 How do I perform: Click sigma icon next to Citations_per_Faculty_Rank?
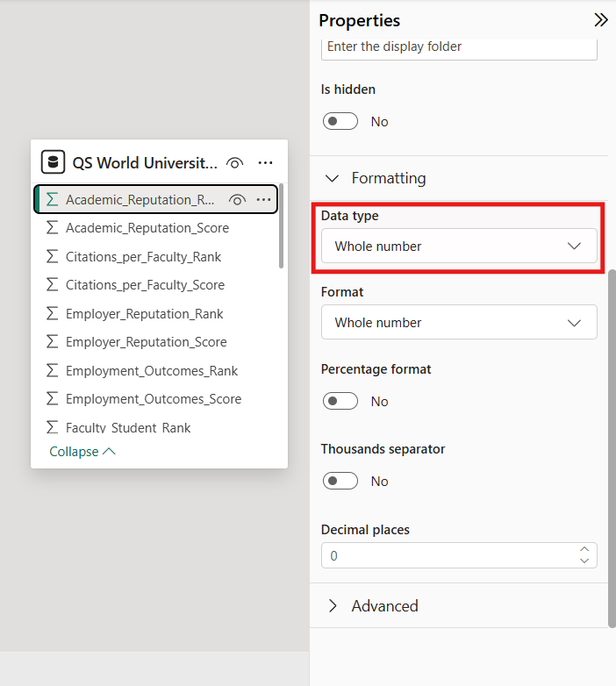52,257
